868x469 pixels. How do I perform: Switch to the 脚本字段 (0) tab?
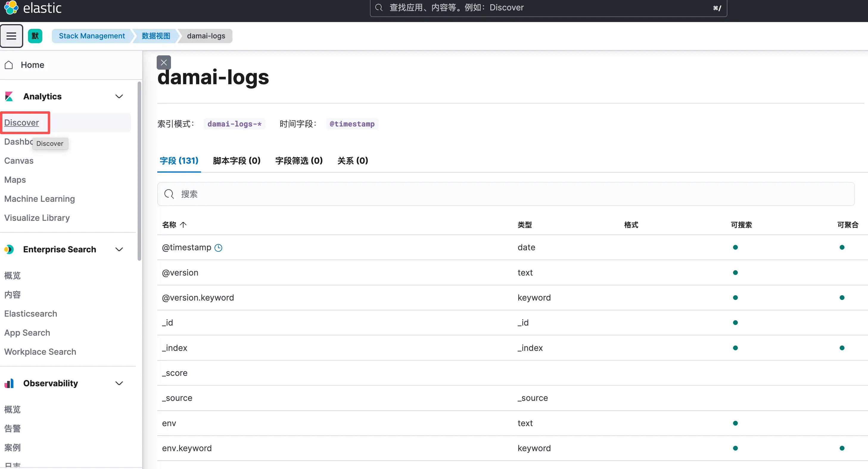pos(237,161)
